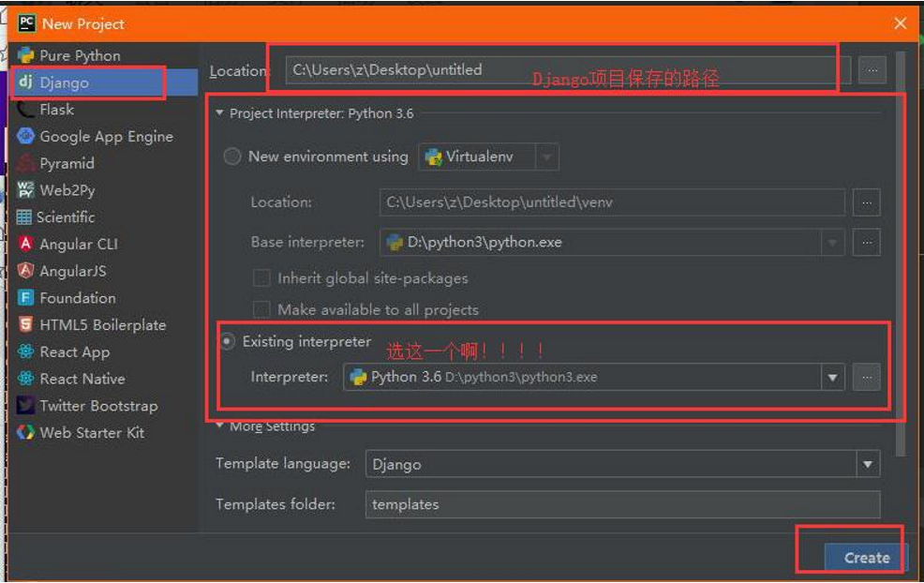This screenshot has width=924, height=583.
Task: Click the Flask project icon
Action: point(25,109)
